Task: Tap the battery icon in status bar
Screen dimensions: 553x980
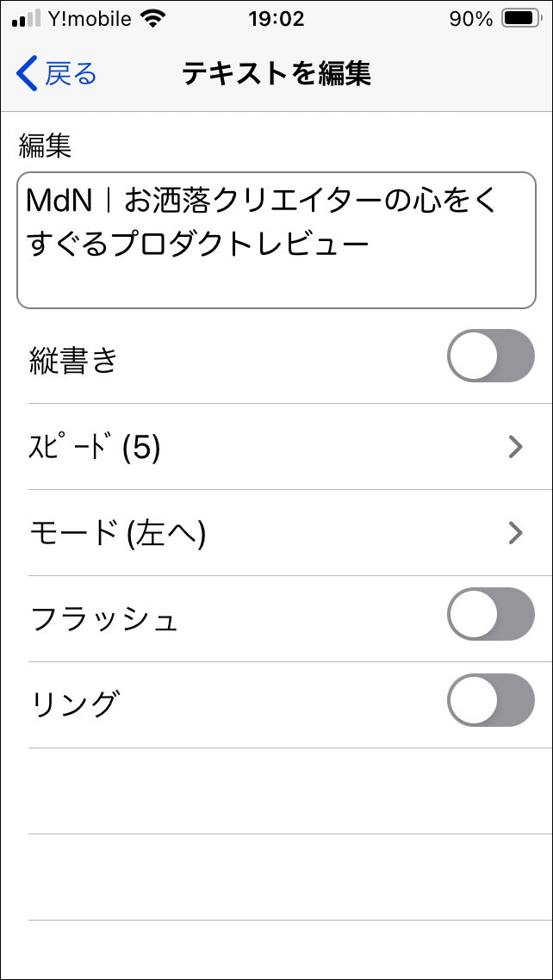Action: point(520,19)
